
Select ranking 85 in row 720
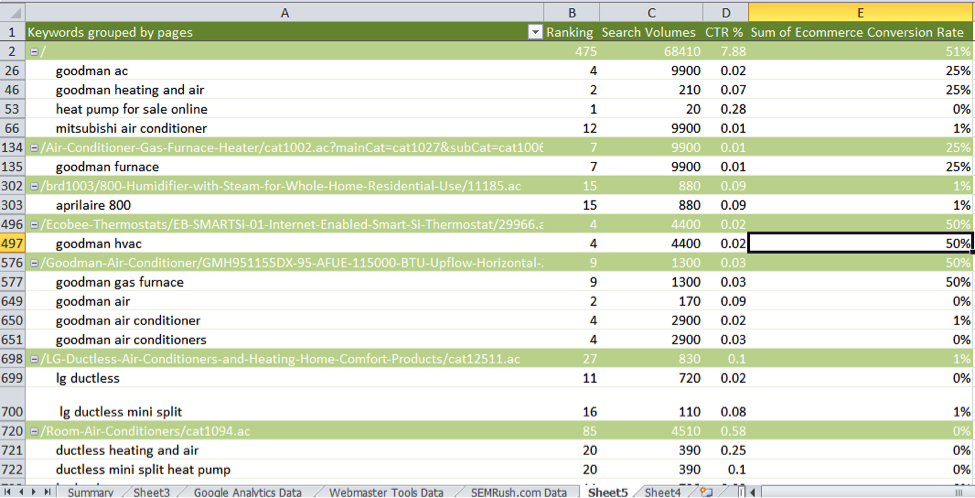point(571,431)
